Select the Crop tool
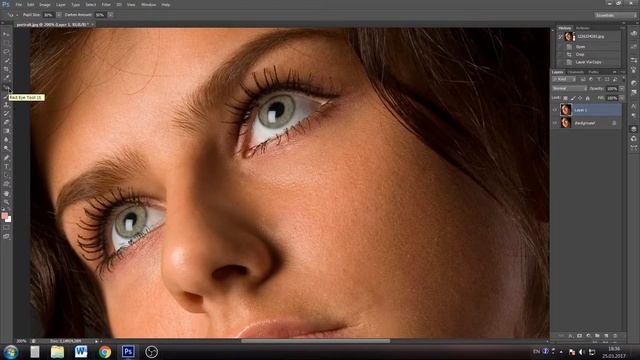Image resolution: width=640 pixels, height=360 pixels. click(6, 69)
